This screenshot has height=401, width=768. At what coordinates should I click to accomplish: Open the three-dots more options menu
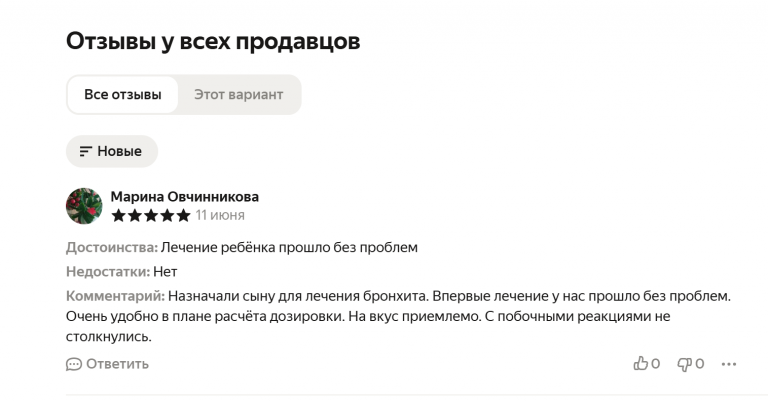[x=729, y=364]
